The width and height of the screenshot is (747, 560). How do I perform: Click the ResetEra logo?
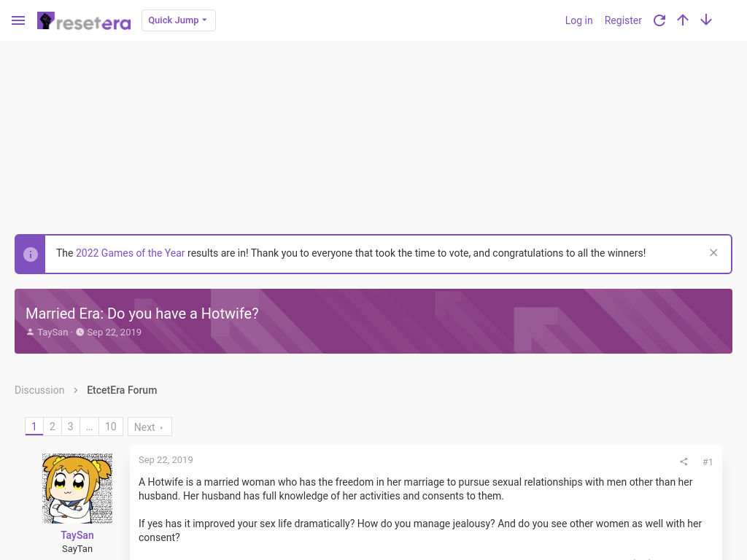coord(84,21)
